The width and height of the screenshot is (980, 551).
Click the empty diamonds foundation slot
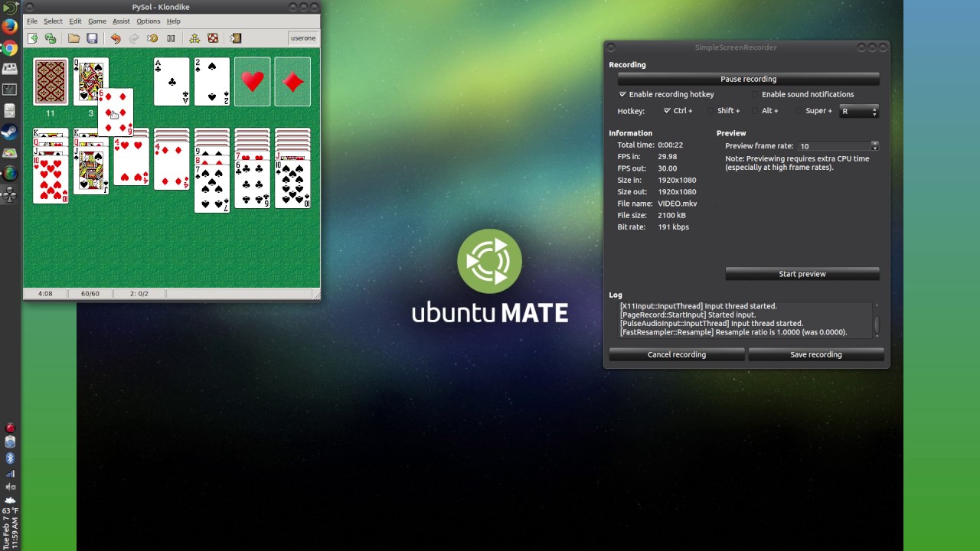point(292,81)
